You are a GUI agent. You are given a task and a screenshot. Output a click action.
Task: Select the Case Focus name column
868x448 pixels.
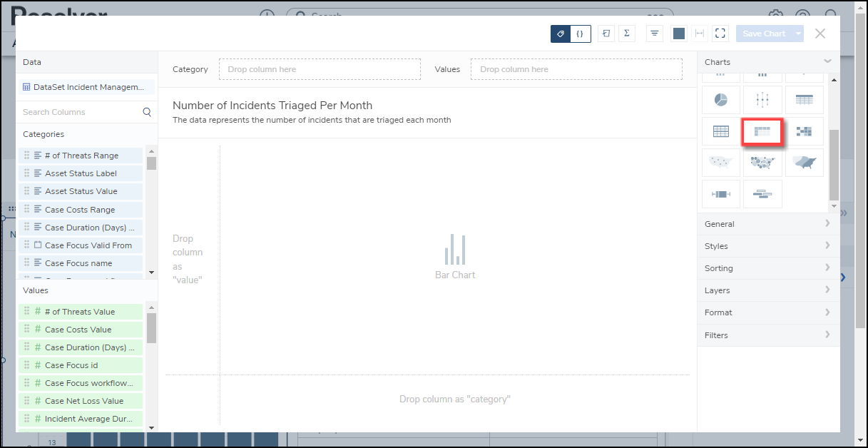(x=81, y=263)
